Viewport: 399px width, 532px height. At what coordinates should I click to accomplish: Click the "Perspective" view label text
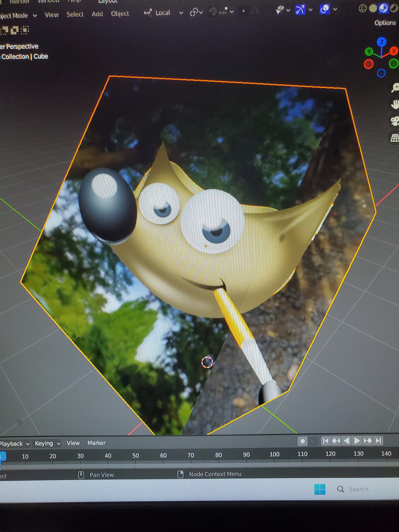22,46
